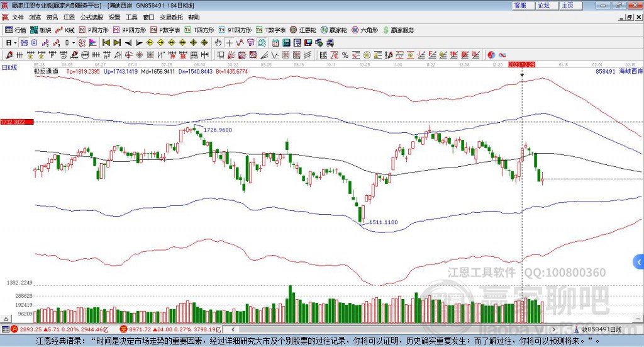Click the Shenzhen index 8971.72 status entry
644x347 pixels.
click(170, 329)
